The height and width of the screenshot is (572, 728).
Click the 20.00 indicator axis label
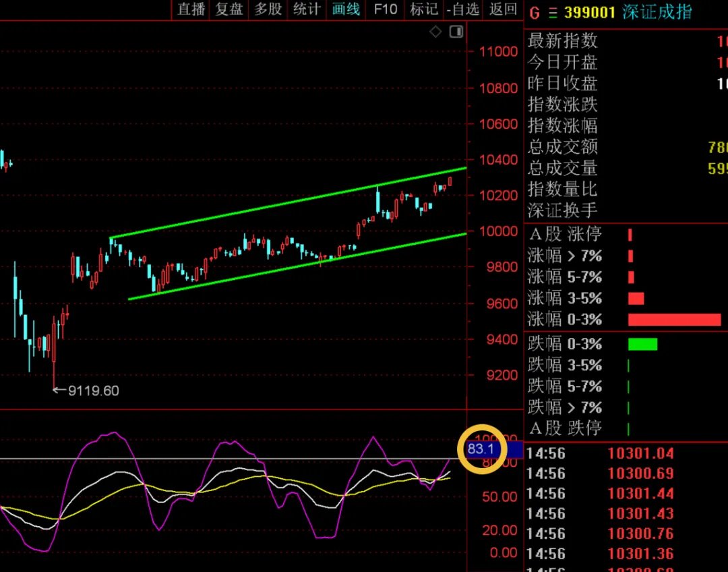pos(499,530)
